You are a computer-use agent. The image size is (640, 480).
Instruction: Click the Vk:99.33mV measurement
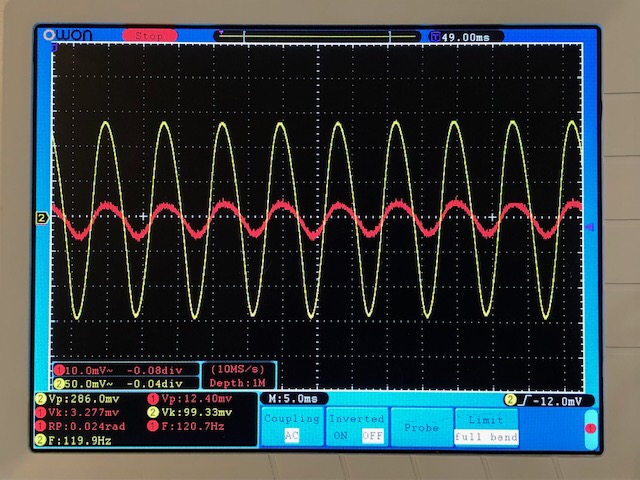(197, 412)
